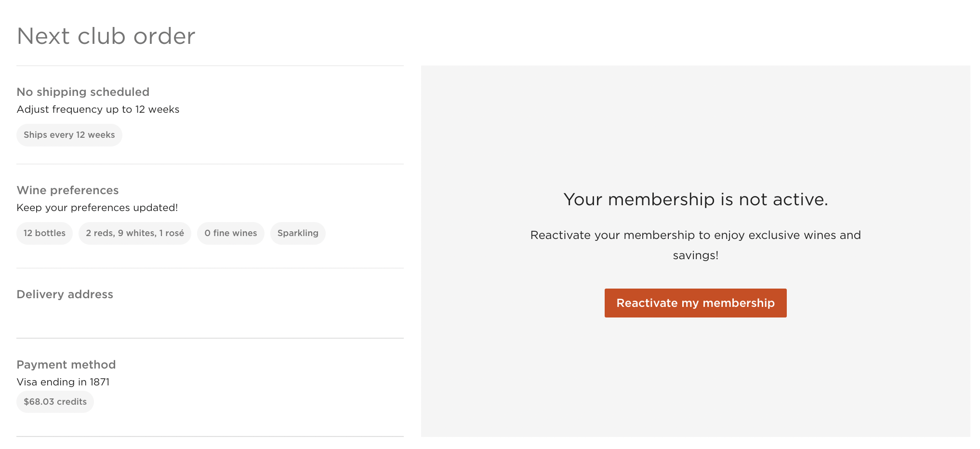The image size is (980, 449).
Task: Open the Payment method section heading
Action: [x=66, y=365]
